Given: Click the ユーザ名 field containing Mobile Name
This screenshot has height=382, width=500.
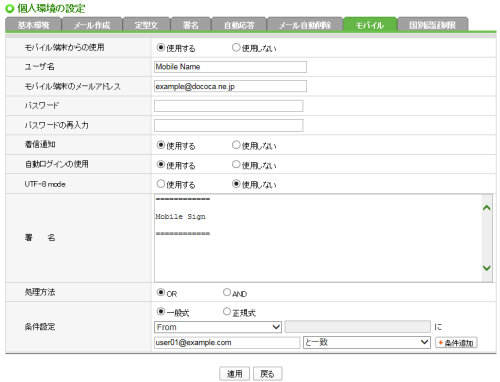Looking at the screenshot, I should [x=230, y=67].
